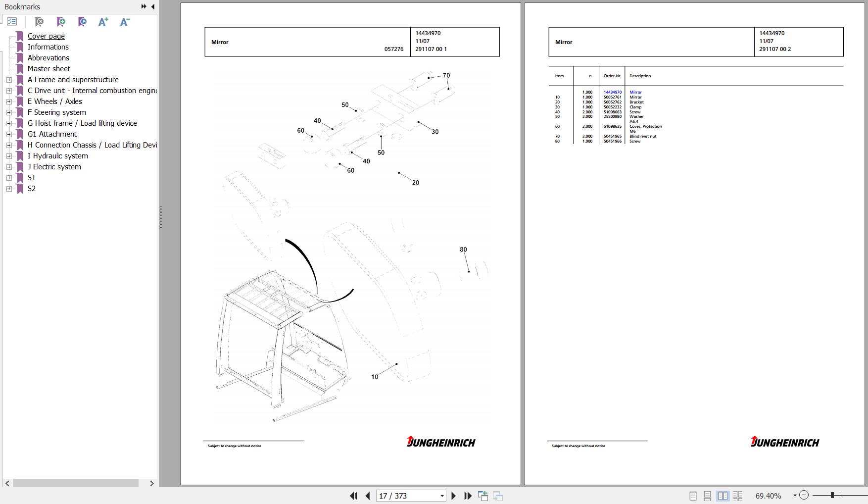This screenshot has width=868, height=504.
Task: Expand E Wheels / Axles node
Action: [x=9, y=101]
